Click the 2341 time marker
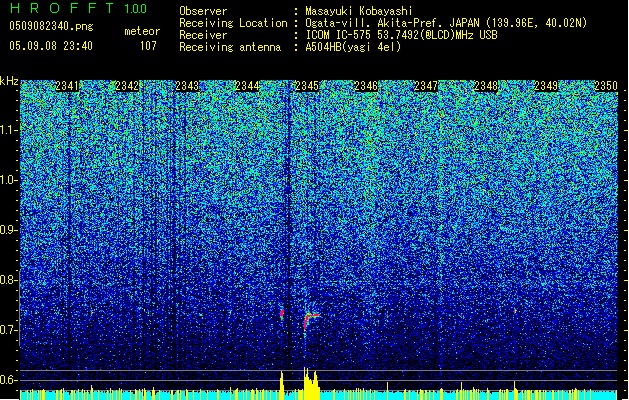 67,86
